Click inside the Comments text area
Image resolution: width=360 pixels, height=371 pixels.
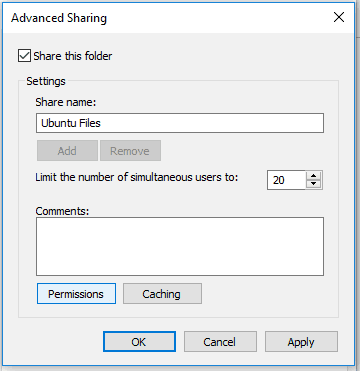click(180, 246)
